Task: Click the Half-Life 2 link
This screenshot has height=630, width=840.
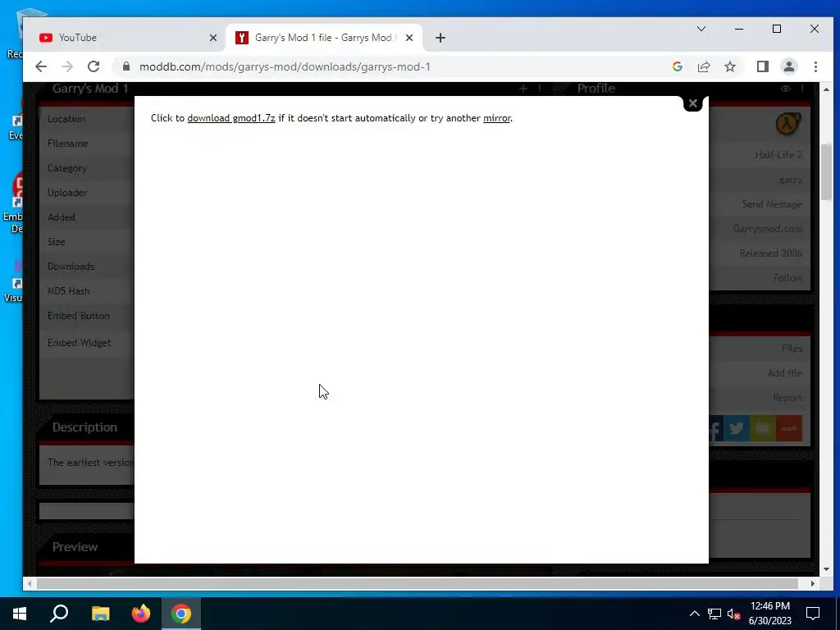Action: (x=778, y=155)
